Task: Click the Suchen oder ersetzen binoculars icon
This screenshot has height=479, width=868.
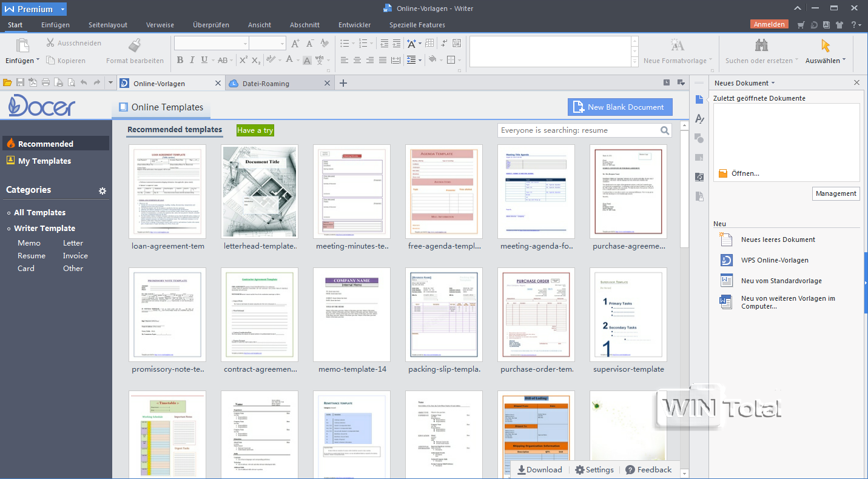Action: click(761, 45)
